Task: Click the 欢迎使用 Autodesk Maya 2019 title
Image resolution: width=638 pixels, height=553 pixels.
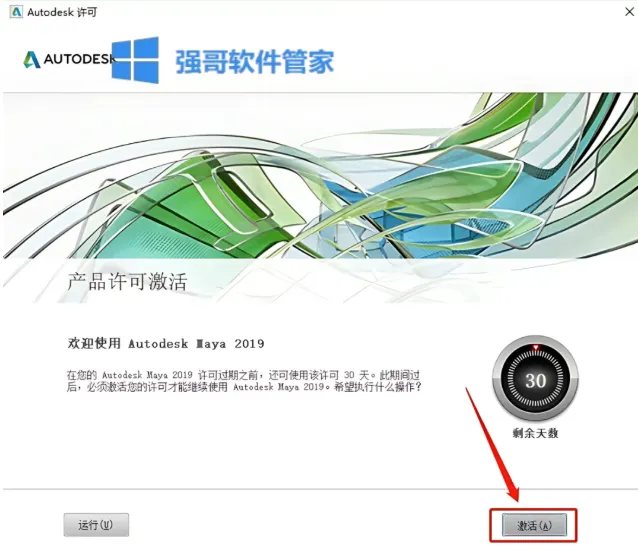Action: [x=166, y=344]
